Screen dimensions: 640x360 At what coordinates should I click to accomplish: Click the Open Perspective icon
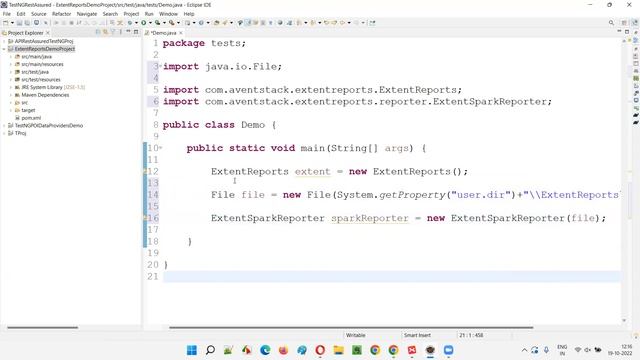tap(624, 23)
